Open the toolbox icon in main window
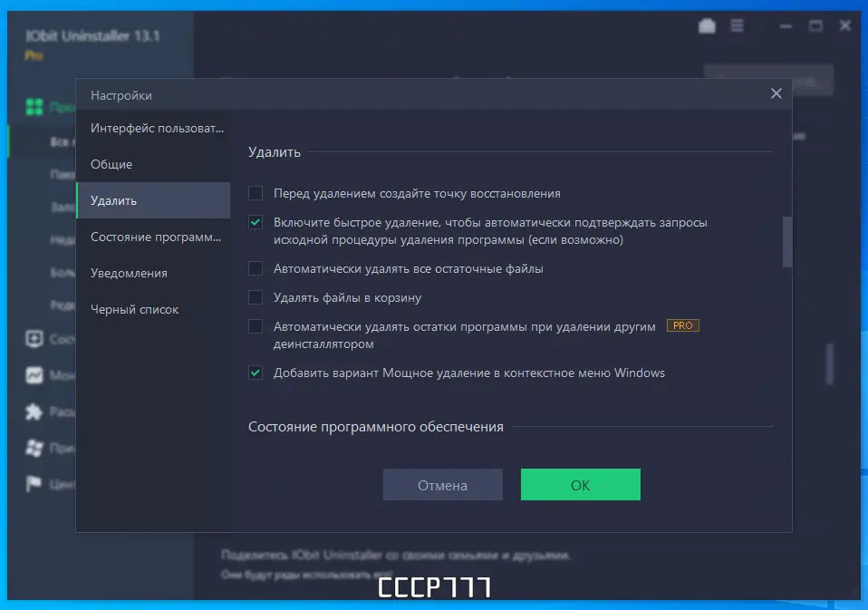This screenshot has height=610, width=868. (x=707, y=26)
